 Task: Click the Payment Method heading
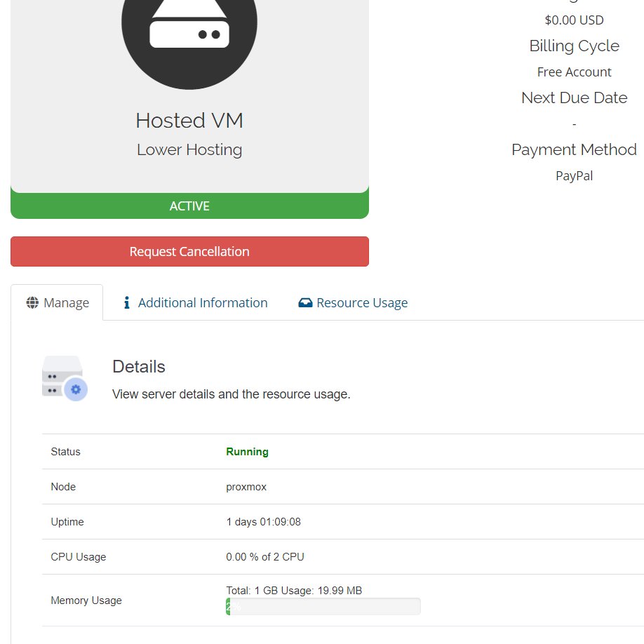click(x=574, y=150)
